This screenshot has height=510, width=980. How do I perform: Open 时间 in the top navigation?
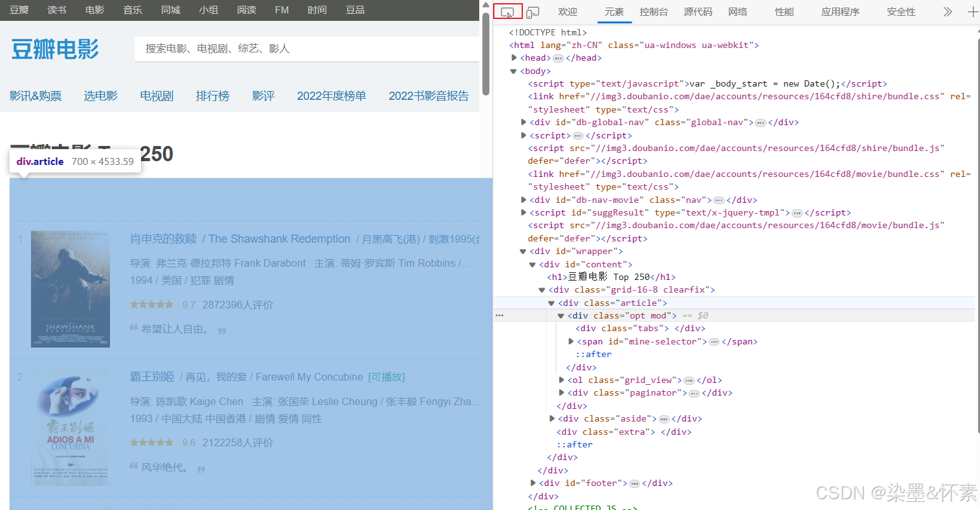point(317,10)
